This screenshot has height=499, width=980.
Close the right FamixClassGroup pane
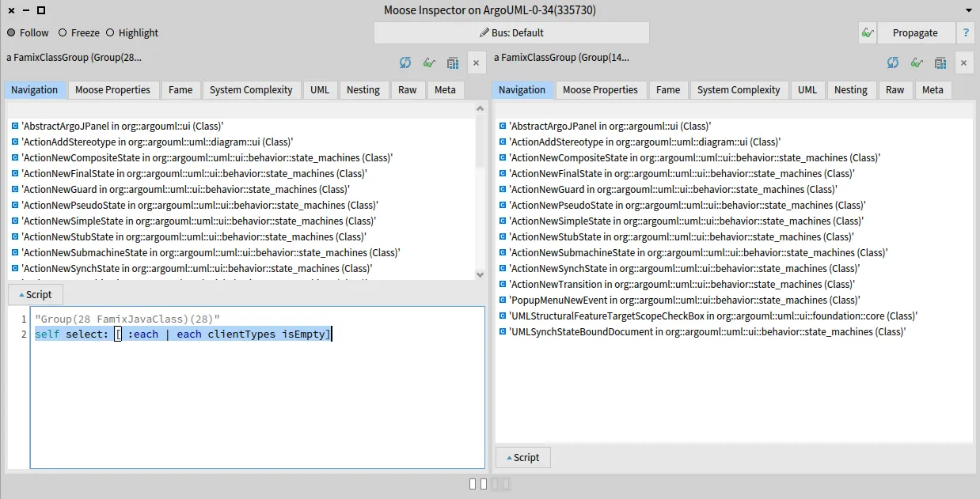[963, 62]
